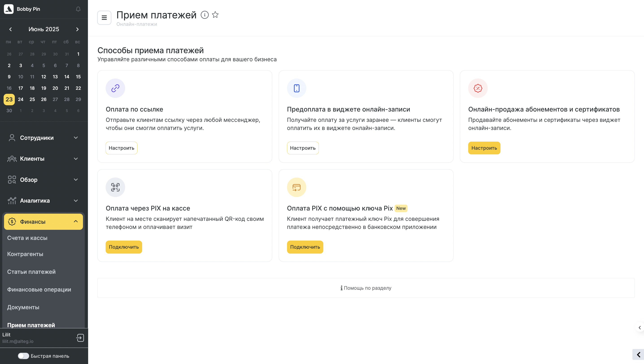Click yellow Настроить for Онлайн-продажа абонементов
Image resolution: width=644 pixels, height=364 pixels.
(x=484, y=148)
